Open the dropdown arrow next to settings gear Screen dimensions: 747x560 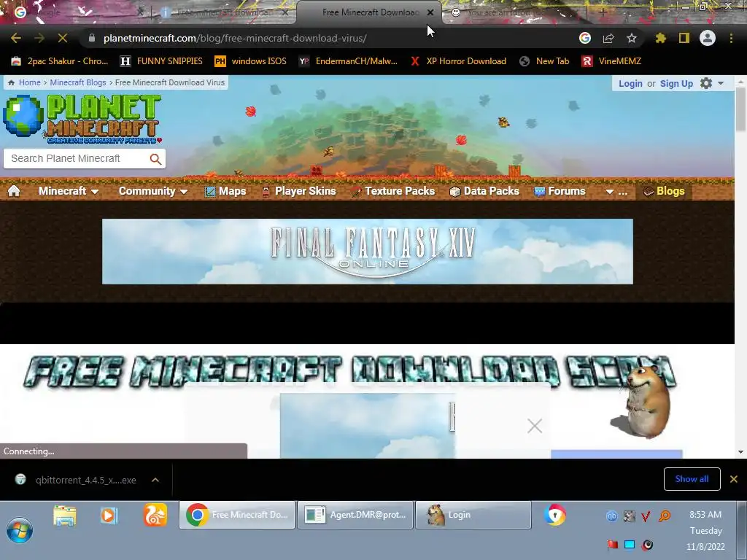coord(721,83)
